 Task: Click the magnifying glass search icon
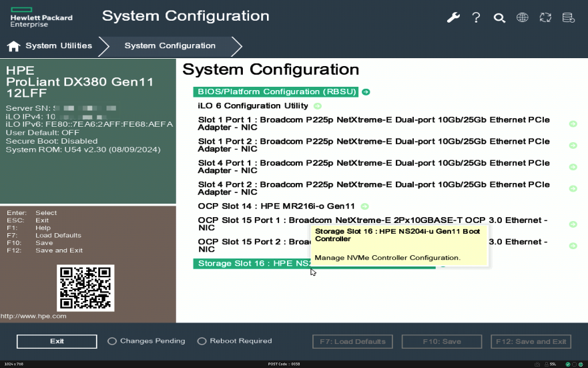(x=499, y=17)
